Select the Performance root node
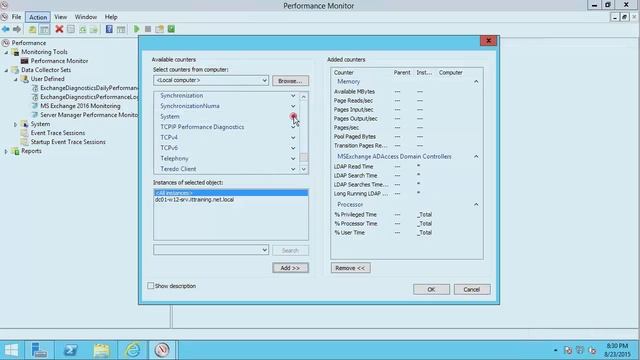This screenshot has width=640, height=360. pos(29,43)
